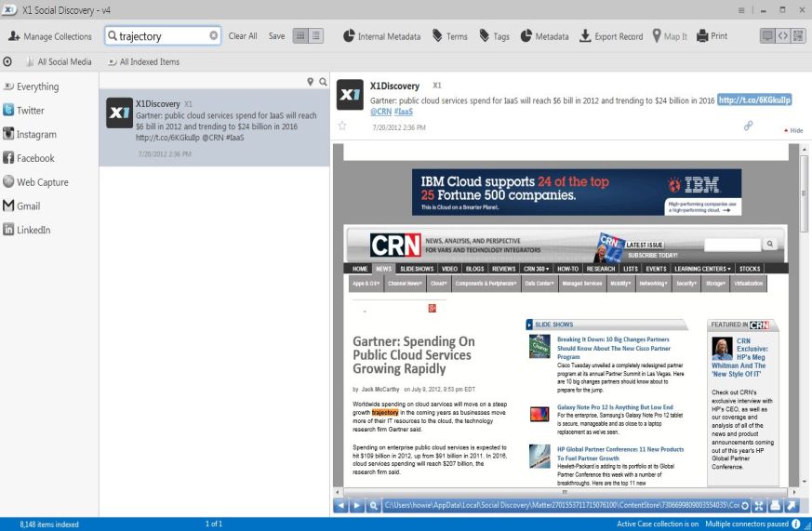
Task: Filter by Twitter
Action: tap(24, 111)
